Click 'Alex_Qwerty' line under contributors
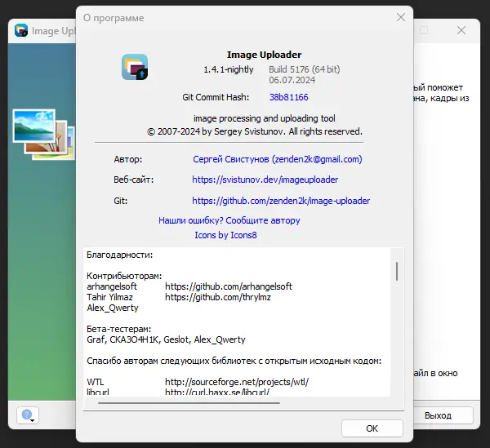Screen dimensions: 490x448 [113, 308]
